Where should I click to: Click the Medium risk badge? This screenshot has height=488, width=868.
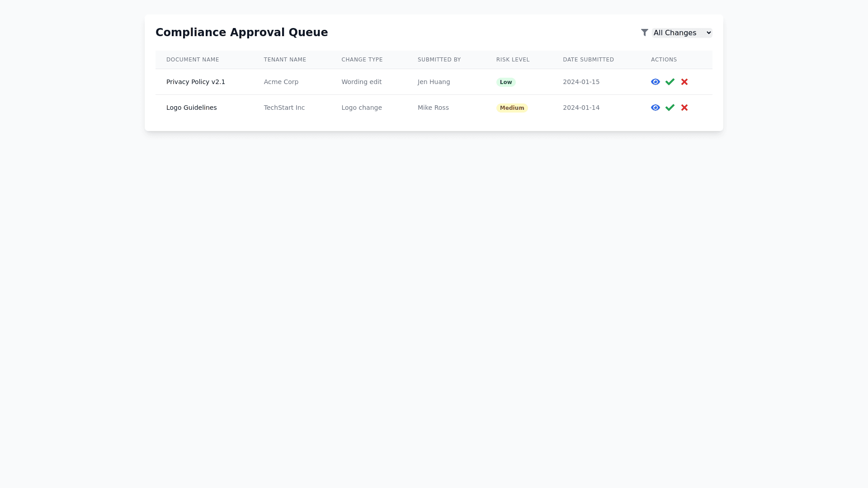tap(512, 108)
